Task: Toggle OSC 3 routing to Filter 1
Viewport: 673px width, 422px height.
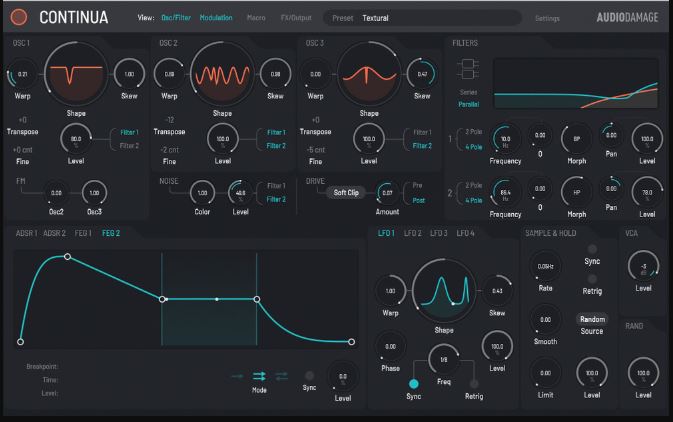Action: pos(422,133)
